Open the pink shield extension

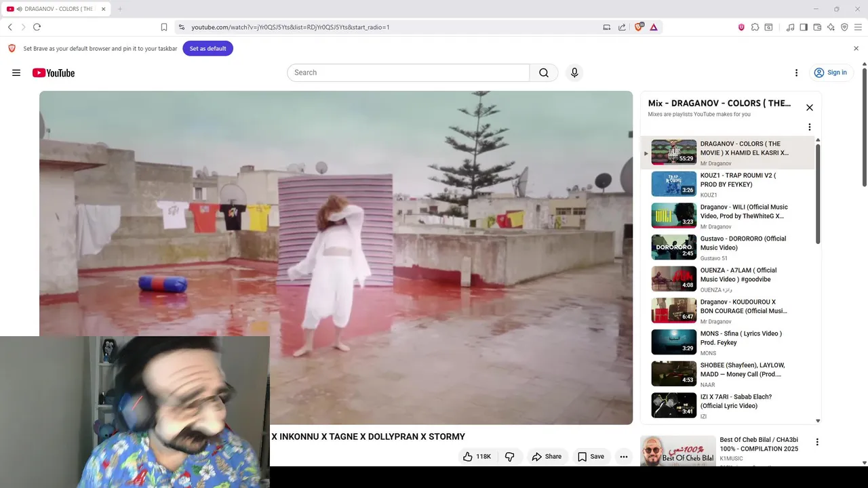point(741,27)
